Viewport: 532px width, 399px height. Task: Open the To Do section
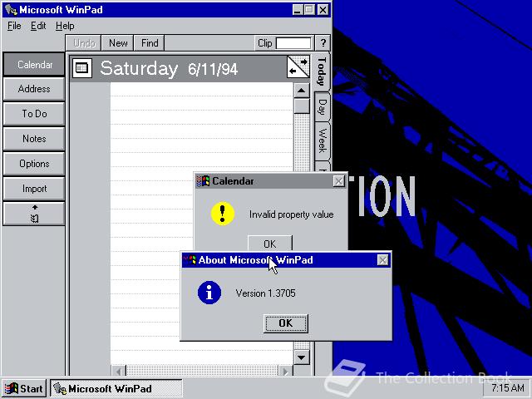pyautogui.click(x=34, y=114)
